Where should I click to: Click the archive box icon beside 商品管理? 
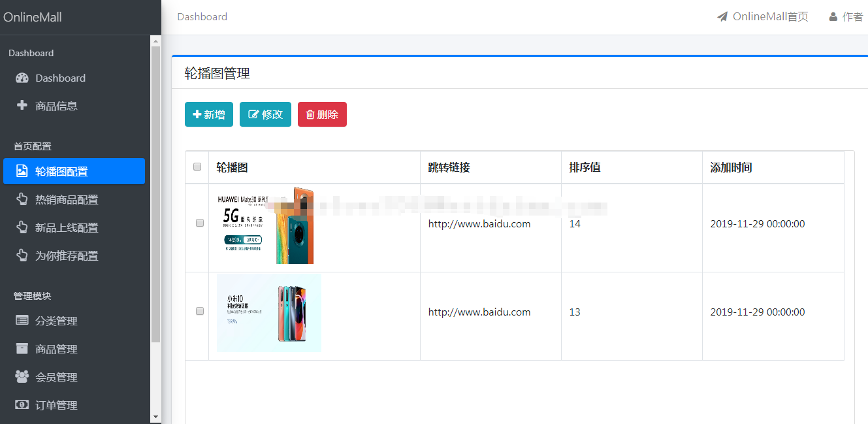[22, 349]
